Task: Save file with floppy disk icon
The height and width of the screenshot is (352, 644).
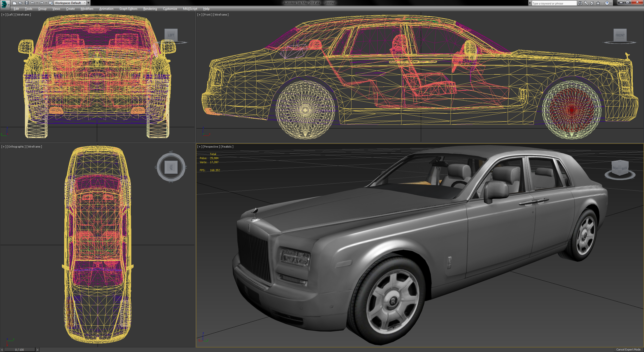Action: 27,3
